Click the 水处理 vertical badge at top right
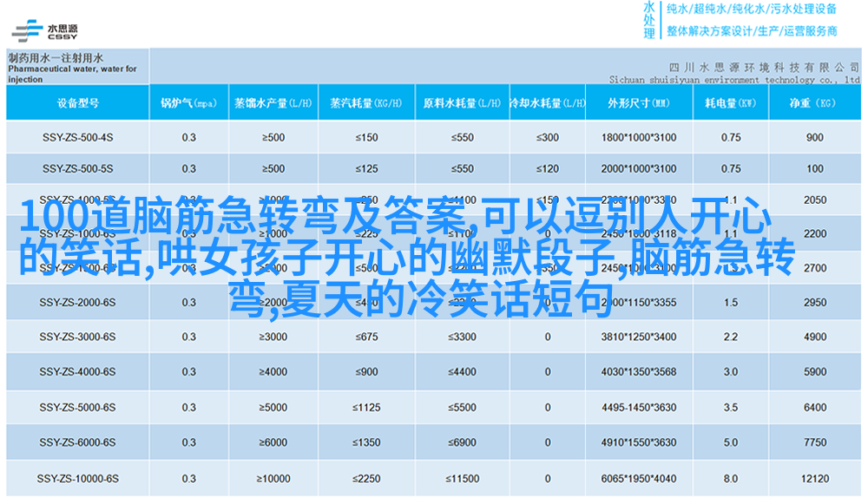The image size is (868, 504). 648,21
